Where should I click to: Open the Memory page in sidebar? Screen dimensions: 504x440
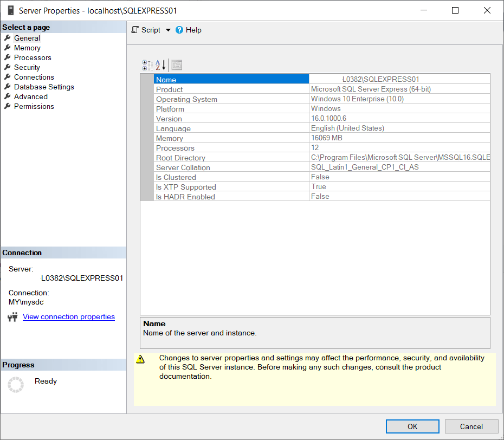click(x=27, y=48)
